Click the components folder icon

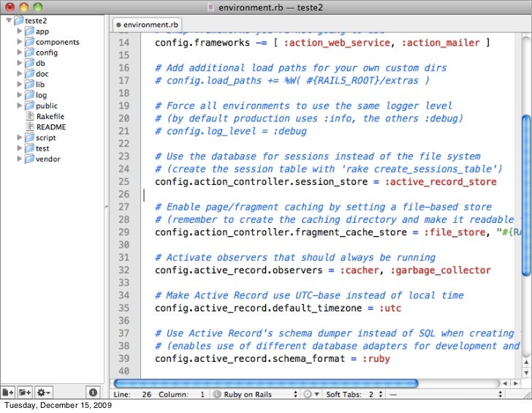pyautogui.click(x=29, y=42)
